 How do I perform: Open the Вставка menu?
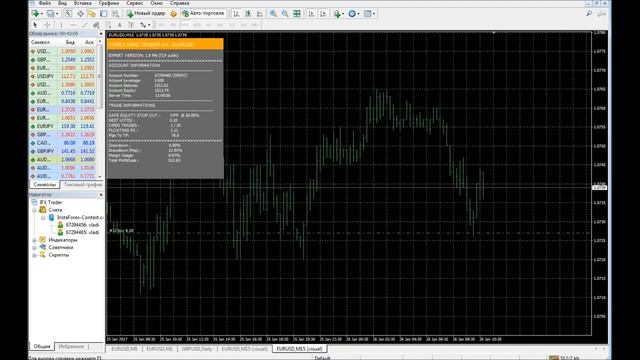(83, 3)
